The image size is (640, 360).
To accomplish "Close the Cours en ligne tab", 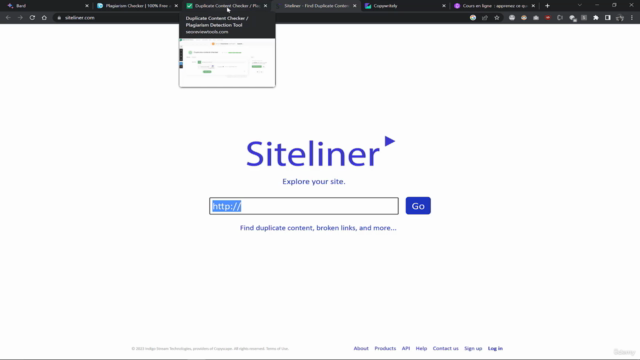I will click(533, 6).
